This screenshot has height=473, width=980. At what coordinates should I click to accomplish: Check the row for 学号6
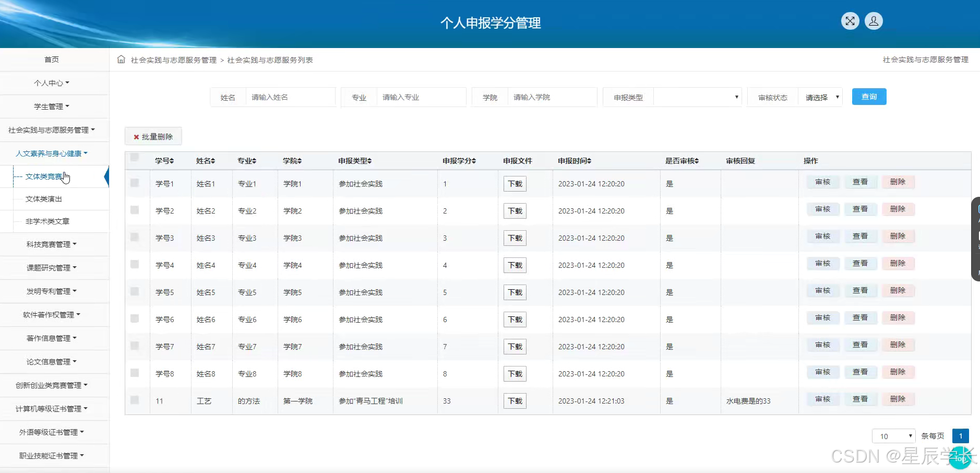[x=135, y=318]
